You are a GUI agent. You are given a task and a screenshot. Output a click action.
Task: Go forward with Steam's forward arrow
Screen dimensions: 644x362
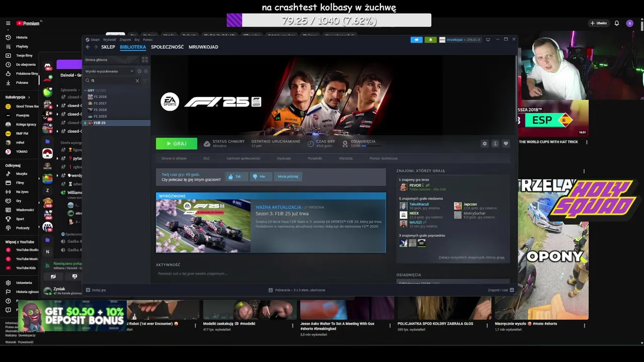click(x=96, y=47)
